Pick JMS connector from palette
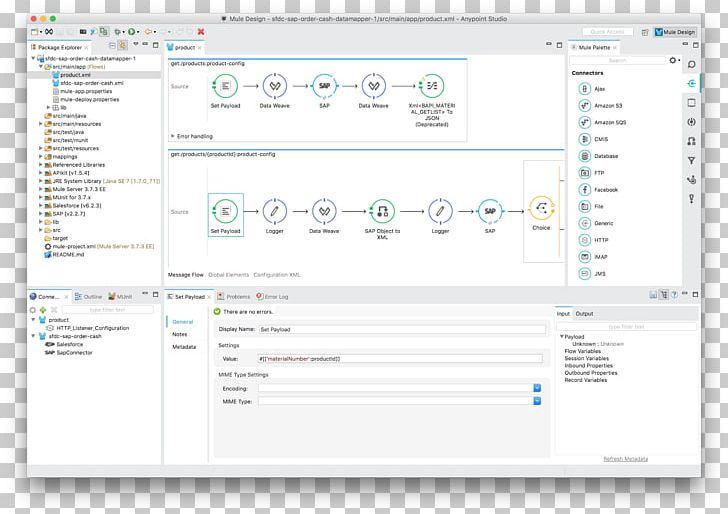 click(x=592, y=273)
